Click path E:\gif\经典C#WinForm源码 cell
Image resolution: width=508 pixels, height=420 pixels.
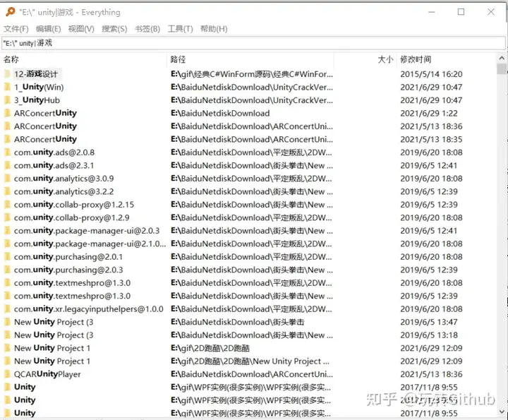click(x=252, y=74)
